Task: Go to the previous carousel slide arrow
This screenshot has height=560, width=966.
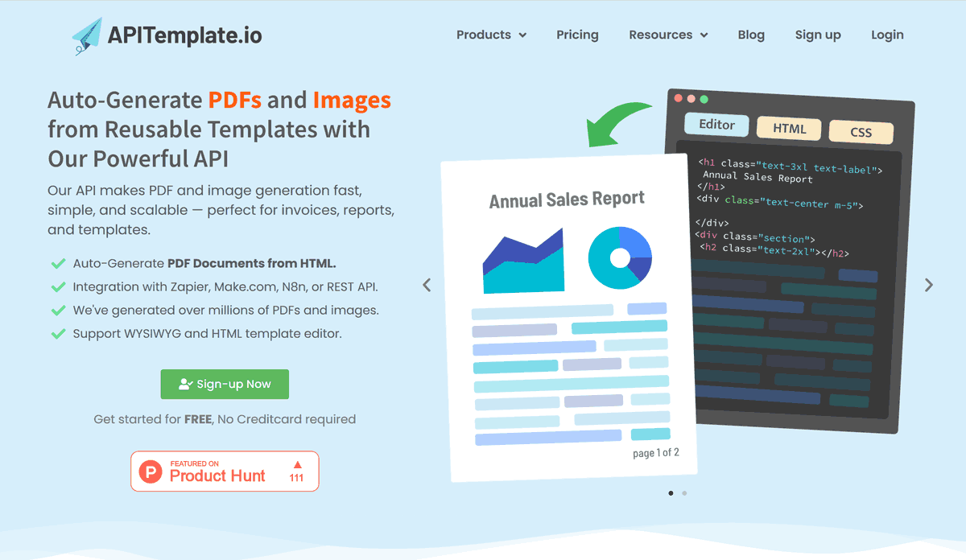Action: pos(427,285)
